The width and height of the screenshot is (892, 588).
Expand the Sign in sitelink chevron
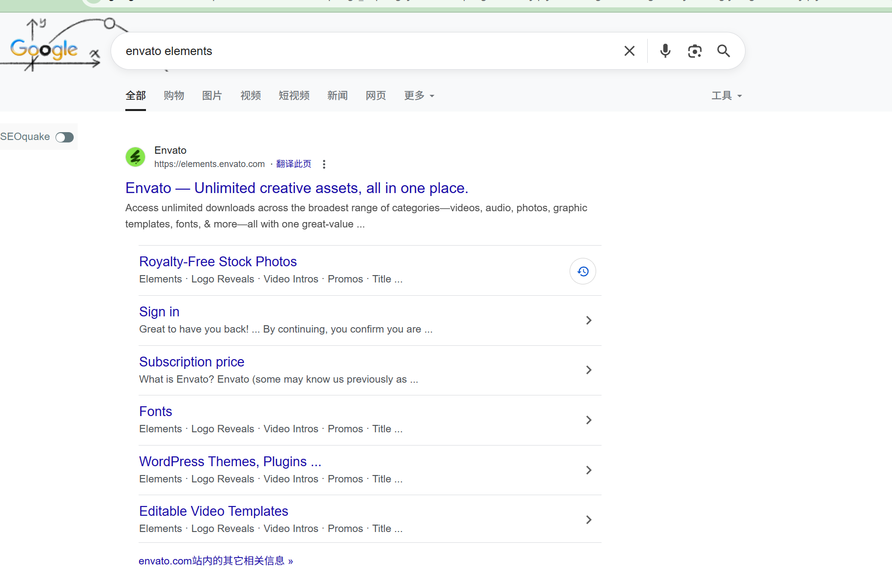pyautogui.click(x=589, y=320)
